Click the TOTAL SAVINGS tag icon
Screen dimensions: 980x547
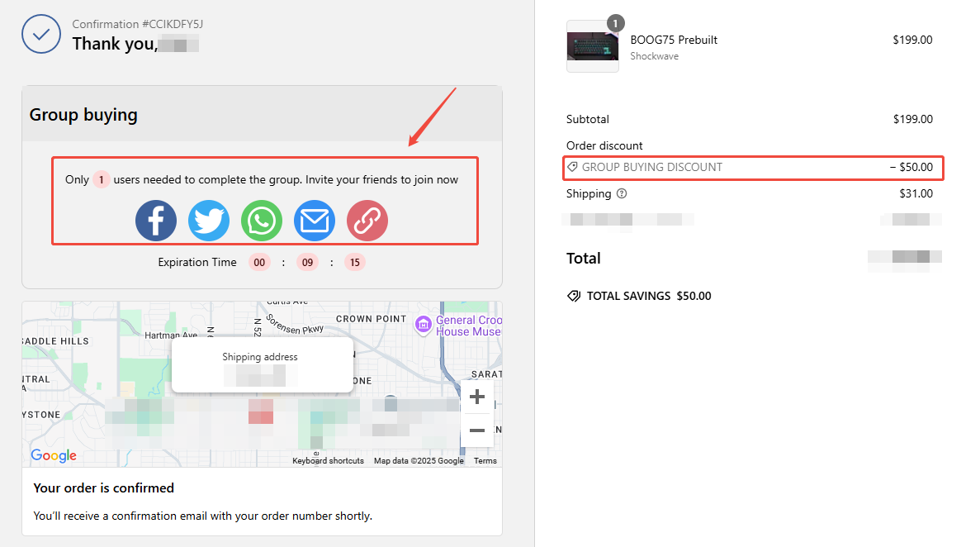click(574, 296)
